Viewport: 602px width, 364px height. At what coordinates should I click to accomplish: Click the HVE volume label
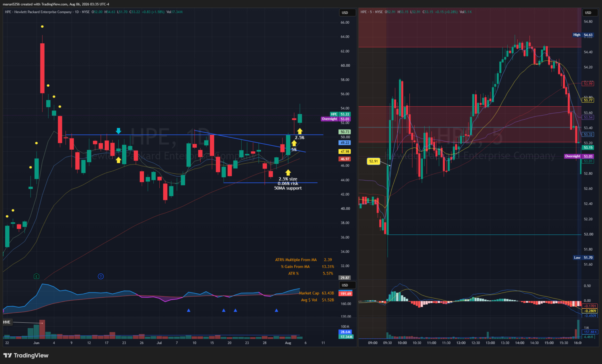(x=7, y=322)
